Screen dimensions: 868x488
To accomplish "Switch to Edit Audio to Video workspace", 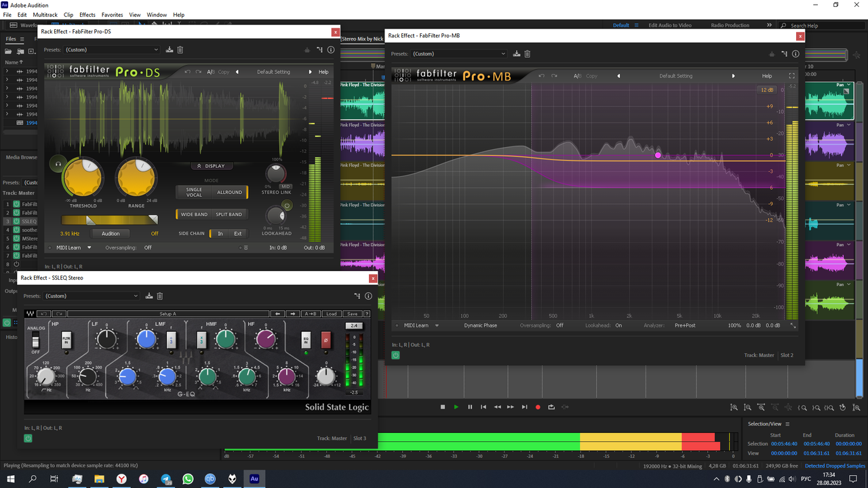I will 670,25.
